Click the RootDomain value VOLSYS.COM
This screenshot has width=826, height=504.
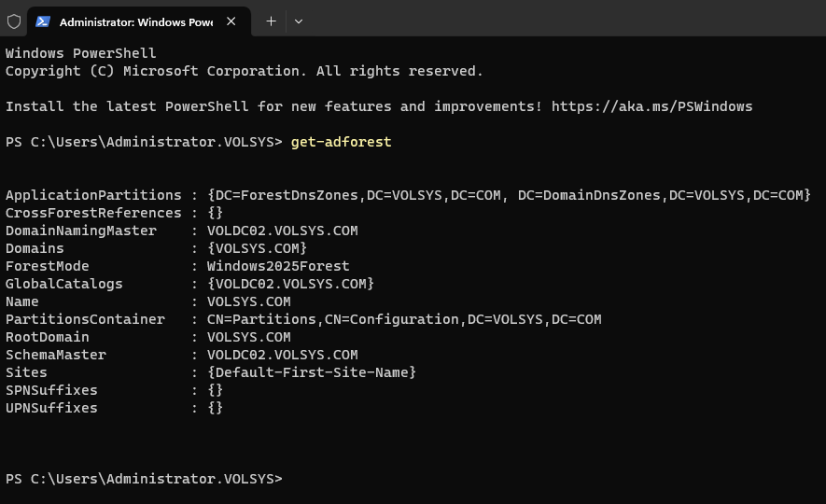click(248, 337)
